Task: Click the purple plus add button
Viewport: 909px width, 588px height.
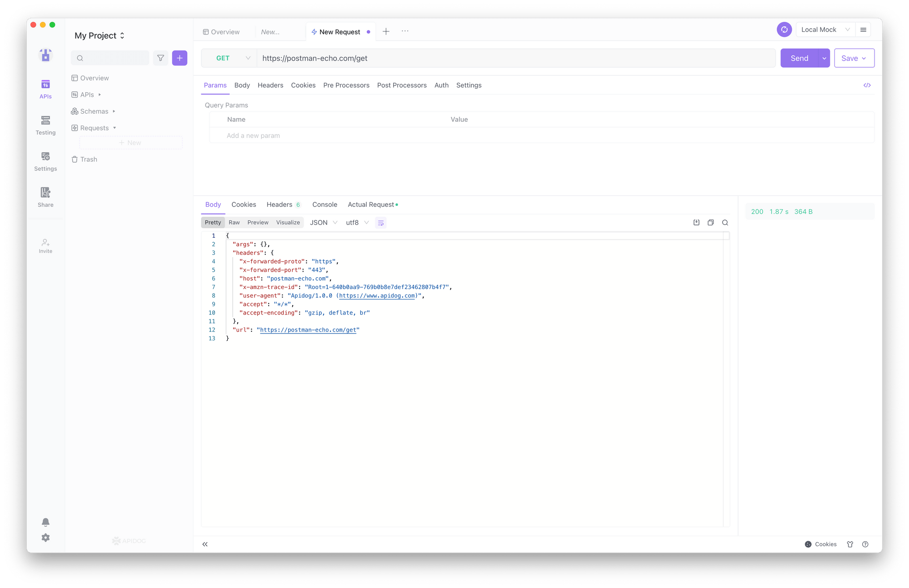Action: click(x=180, y=58)
